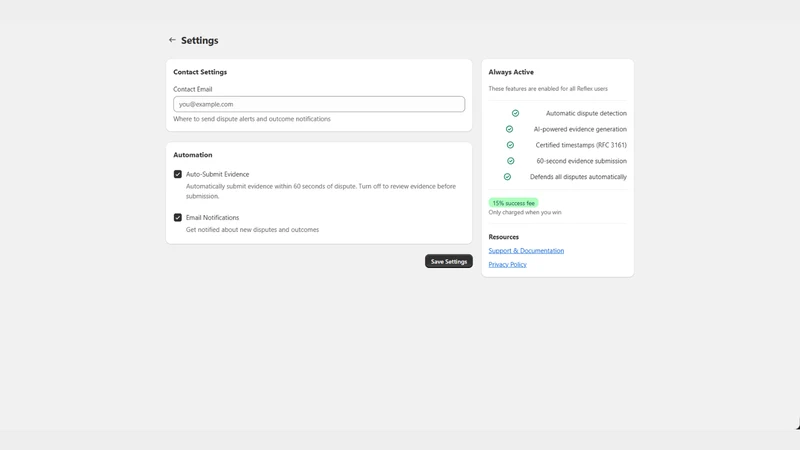Click the 'AI-powered evidence generation' text

pos(580,129)
